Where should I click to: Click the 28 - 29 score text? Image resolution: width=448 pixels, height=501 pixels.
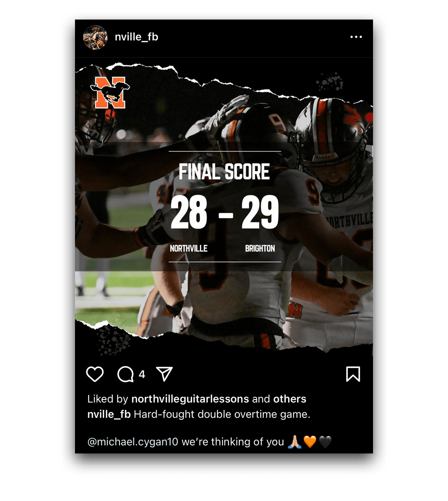tap(225, 212)
